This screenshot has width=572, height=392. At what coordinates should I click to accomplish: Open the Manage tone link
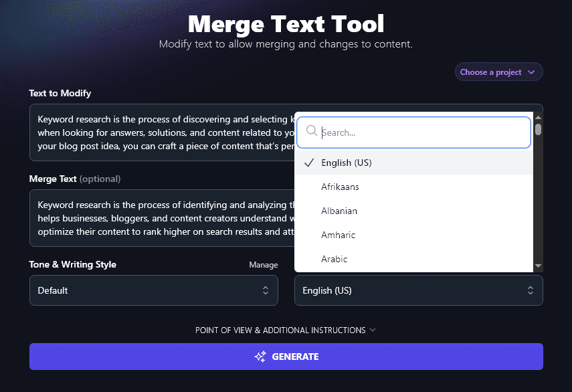click(x=263, y=264)
